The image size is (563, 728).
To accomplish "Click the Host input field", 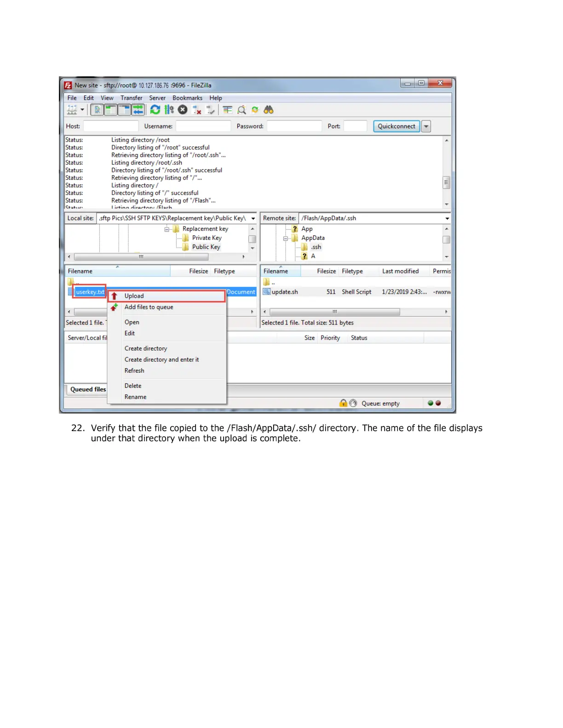I will click(x=111, y=126).
